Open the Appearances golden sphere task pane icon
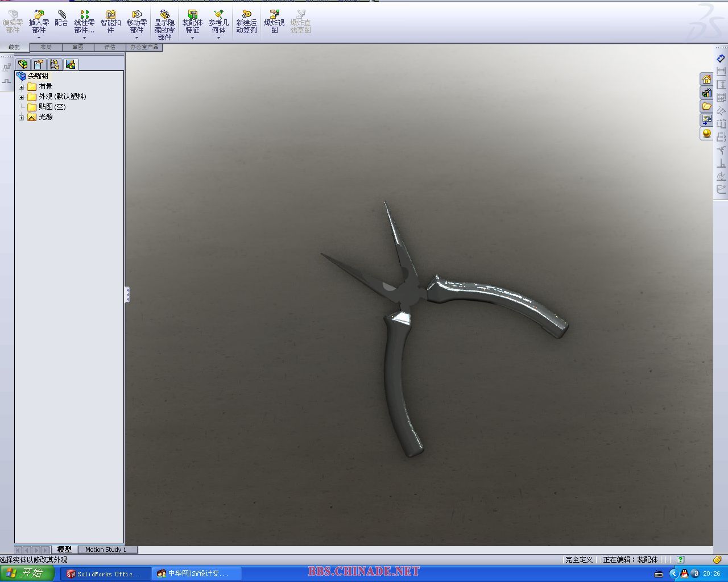Image resolution: width=728 pixels, height=582 pixels. click(706, 134)
